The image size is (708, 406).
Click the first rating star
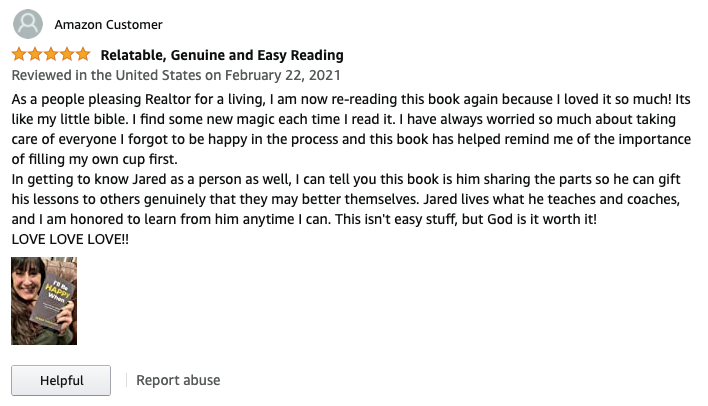(x=19, y=55)
